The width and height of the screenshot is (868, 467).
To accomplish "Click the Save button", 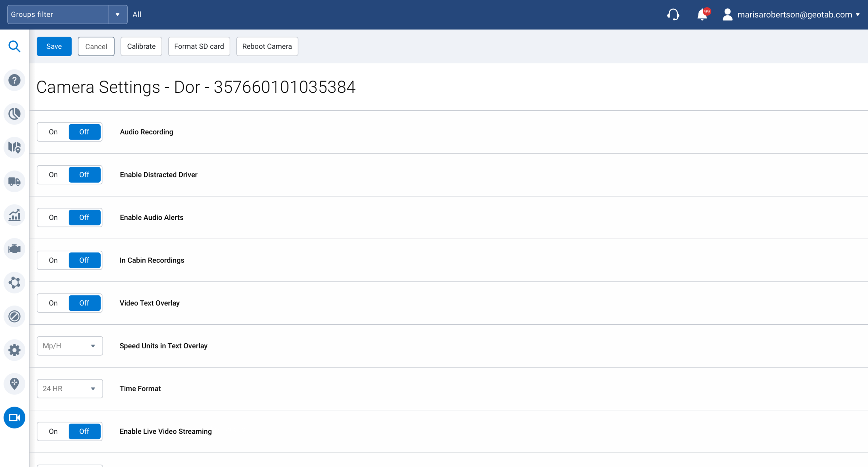I will pos(54,46).
